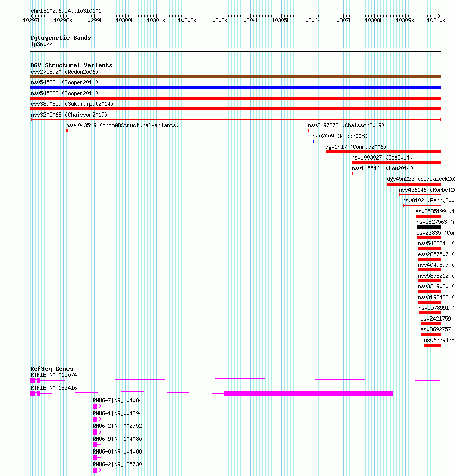Click the red nsv1003027 variant bar
The image size is (455, 476).
coord(396,163)
